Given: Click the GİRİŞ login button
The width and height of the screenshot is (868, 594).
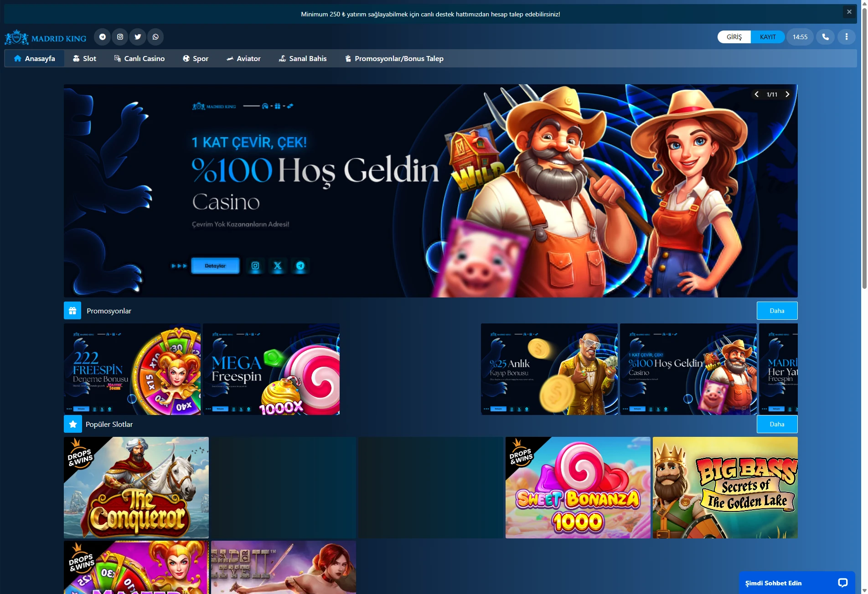Looking at the screenshot, I should [734, 37].
